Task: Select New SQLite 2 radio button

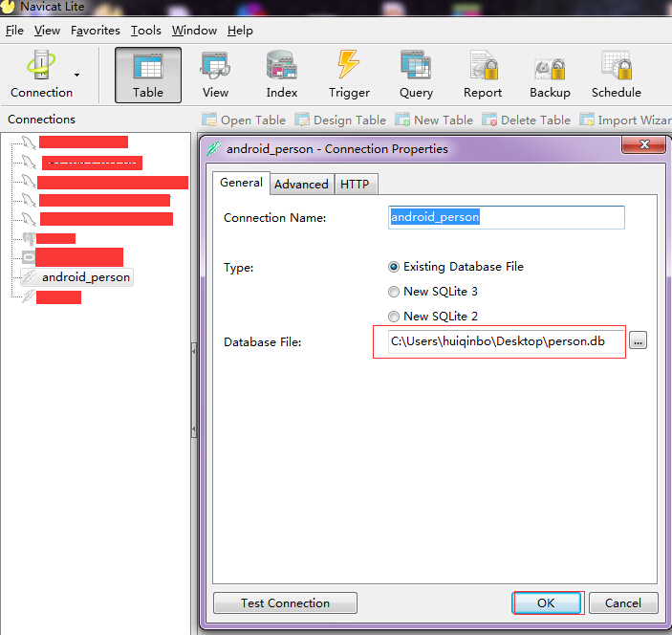Action: click(x=394, y=317)
